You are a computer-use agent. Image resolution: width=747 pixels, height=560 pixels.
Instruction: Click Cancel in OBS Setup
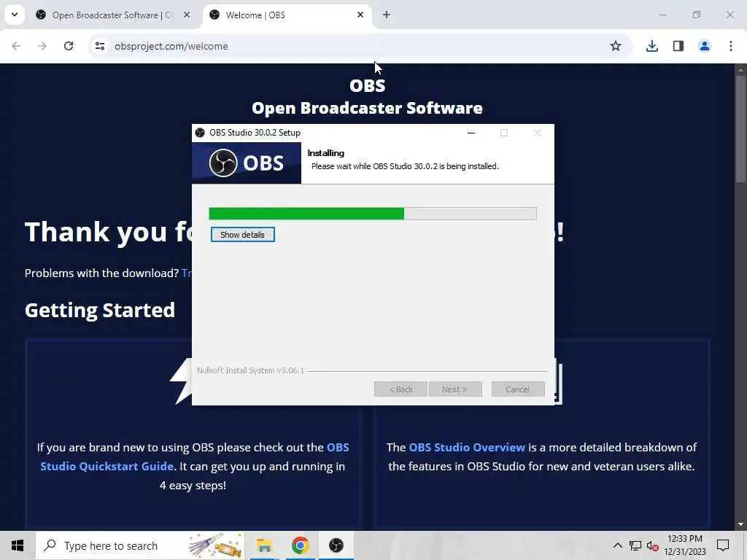[x=518, y=389]
